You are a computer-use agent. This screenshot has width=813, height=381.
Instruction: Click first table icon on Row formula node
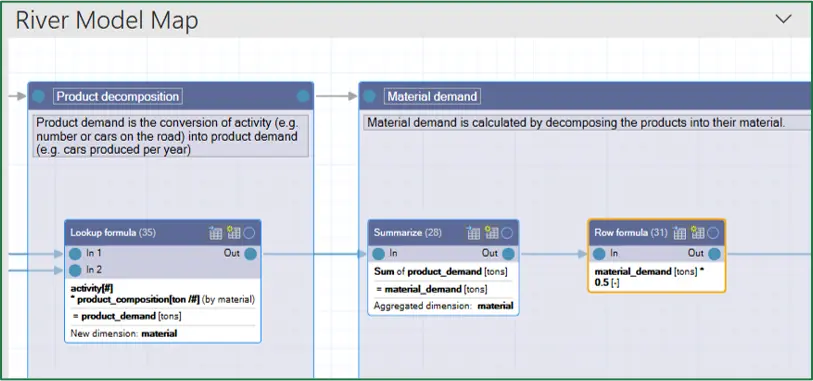pos(679,233)
